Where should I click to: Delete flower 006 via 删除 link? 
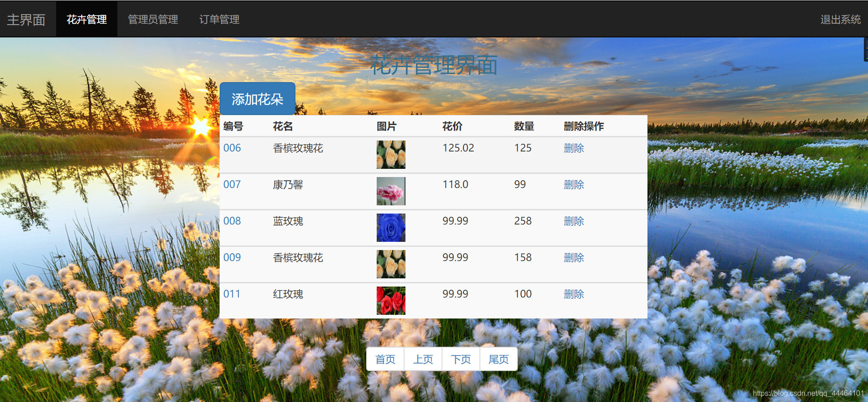click(574, 148)
